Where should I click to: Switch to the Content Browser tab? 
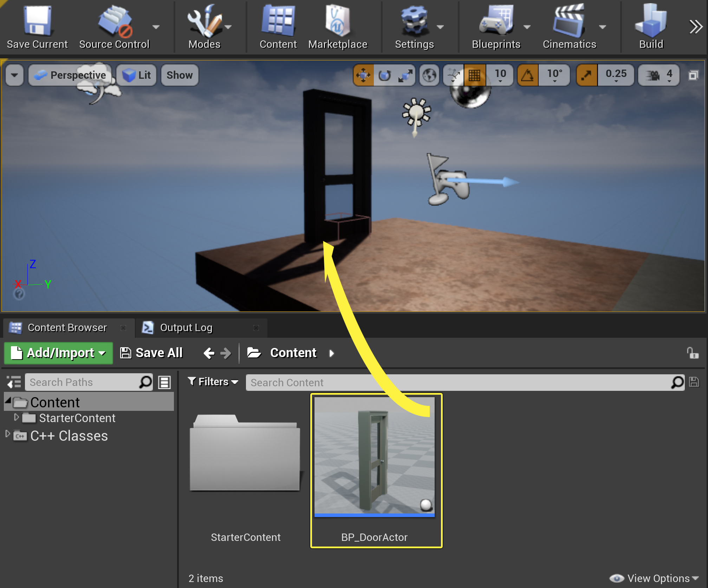tap(67, 328)
